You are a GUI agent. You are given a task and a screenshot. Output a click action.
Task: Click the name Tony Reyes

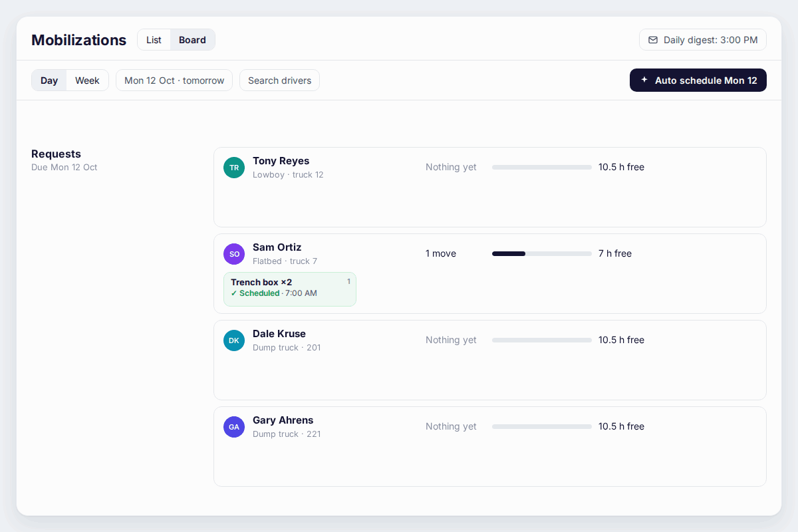281,161
